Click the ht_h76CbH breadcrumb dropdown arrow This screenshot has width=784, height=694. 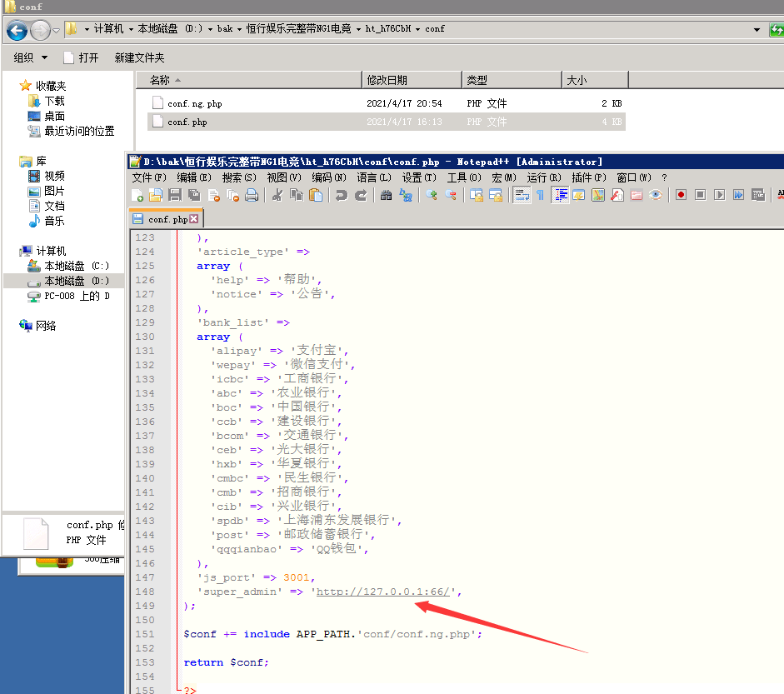click(x=417, y=29)
